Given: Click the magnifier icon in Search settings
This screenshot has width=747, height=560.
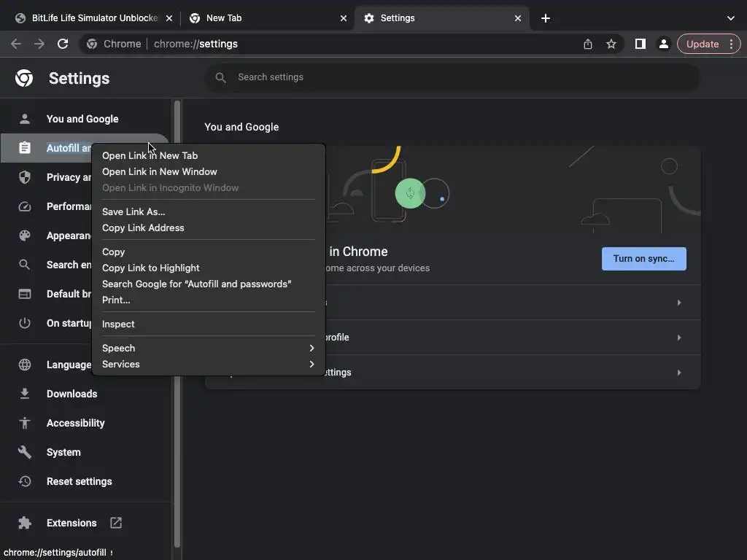Looking at the screenshot, I should pyautogui.click(x=220, y=77).
